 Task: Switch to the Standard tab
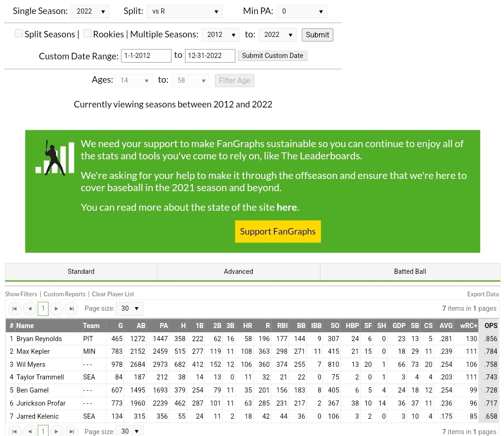[x=81, y=272]
